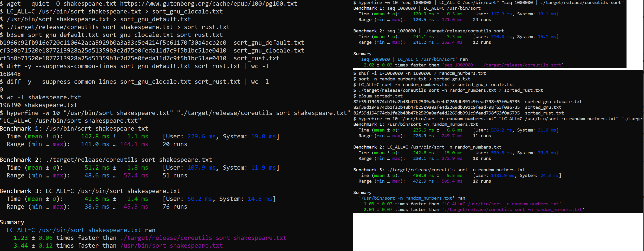
Task: Click 'Benchmark 3: LC_ALL=C /usr/bin/sort shakespeare.txt' heading
Action: (x=90, y=191)
